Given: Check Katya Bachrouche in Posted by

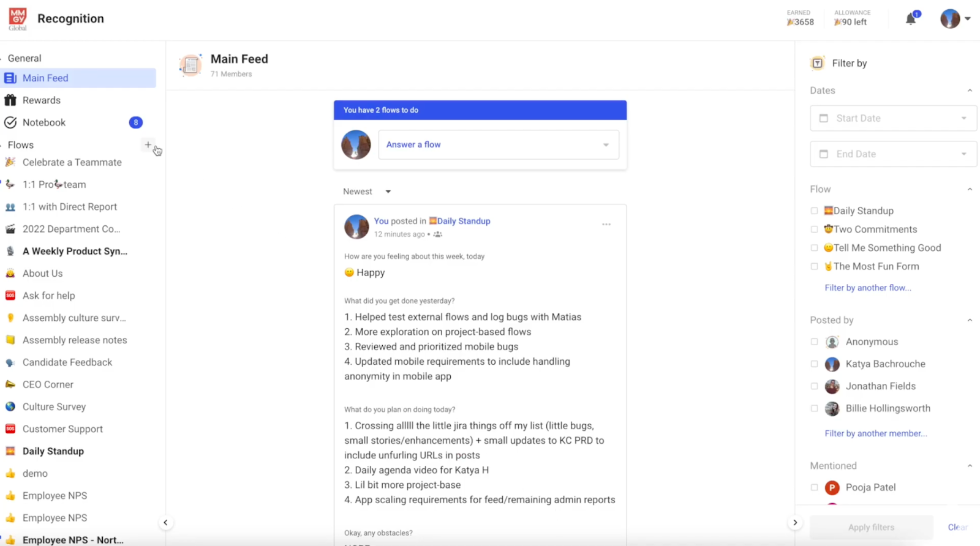Looking at the screenshot, I should coord(814,364).
